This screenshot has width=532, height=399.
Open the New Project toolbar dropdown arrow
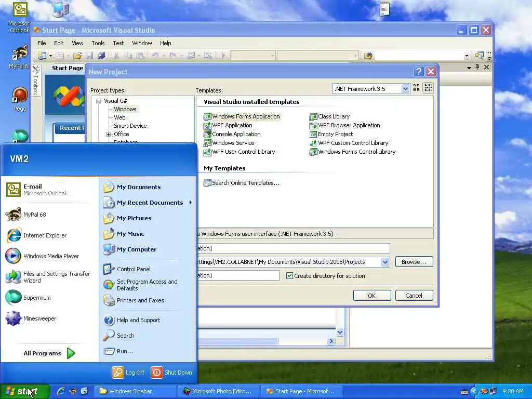tap(50, 56)
